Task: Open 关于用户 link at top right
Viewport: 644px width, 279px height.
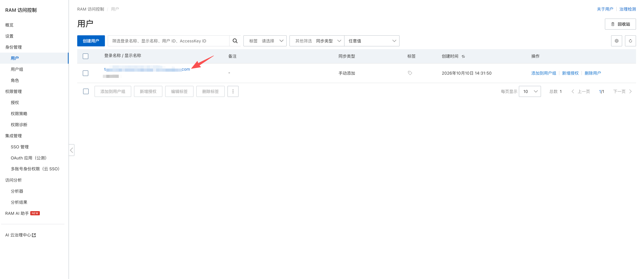Action: (605, 9)
